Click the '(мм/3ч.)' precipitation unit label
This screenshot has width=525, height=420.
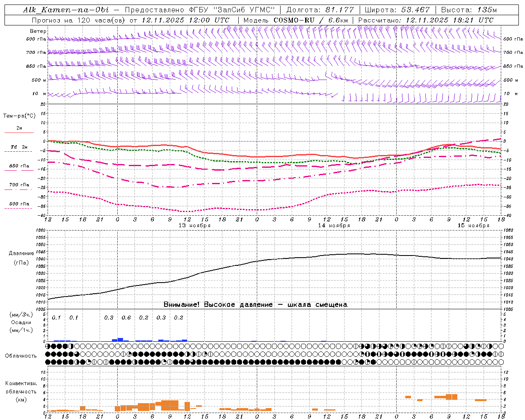[x=21, y=315]
